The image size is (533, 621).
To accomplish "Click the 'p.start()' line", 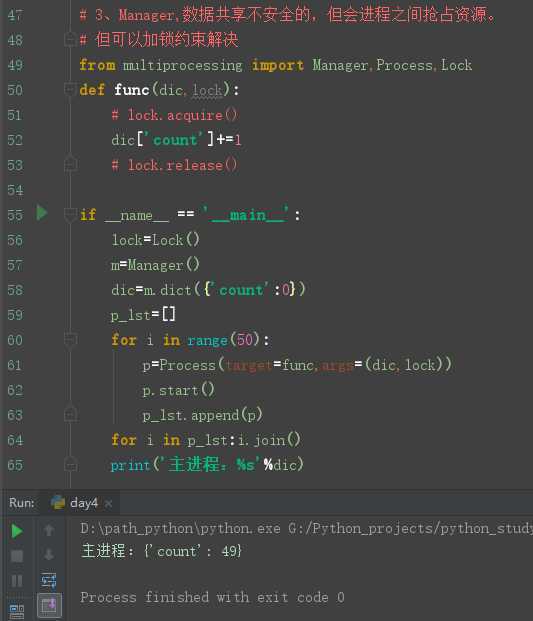I will pos(178,390).
